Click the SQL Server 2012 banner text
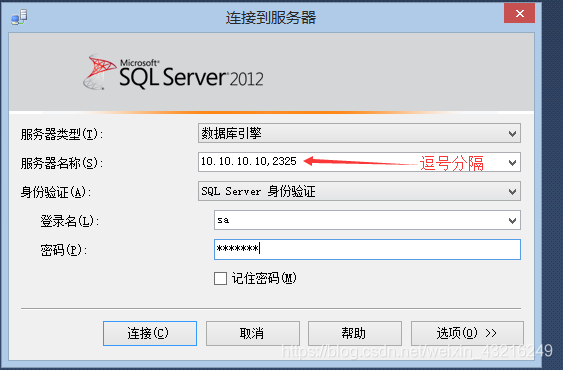563x370 pixels. (x=191, y=74)
